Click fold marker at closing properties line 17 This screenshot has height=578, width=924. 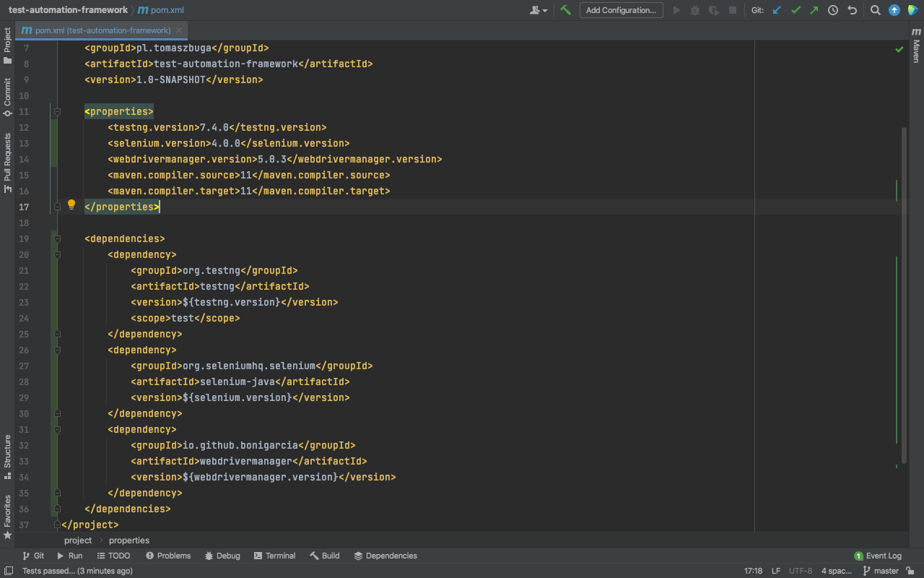click(x=57, y=207)
